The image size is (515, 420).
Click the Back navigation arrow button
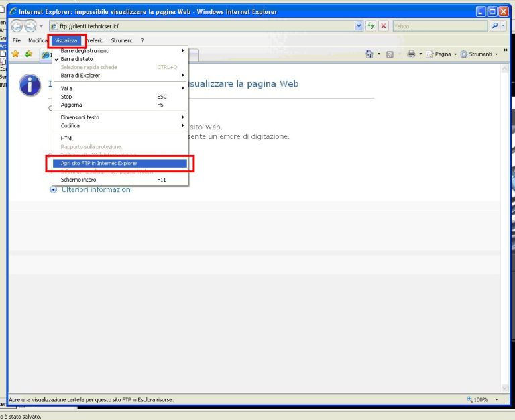tap(17, 25)
